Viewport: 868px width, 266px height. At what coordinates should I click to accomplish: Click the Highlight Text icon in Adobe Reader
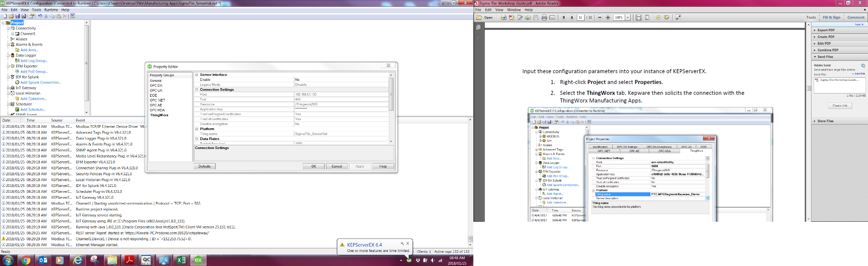(667, 18)
